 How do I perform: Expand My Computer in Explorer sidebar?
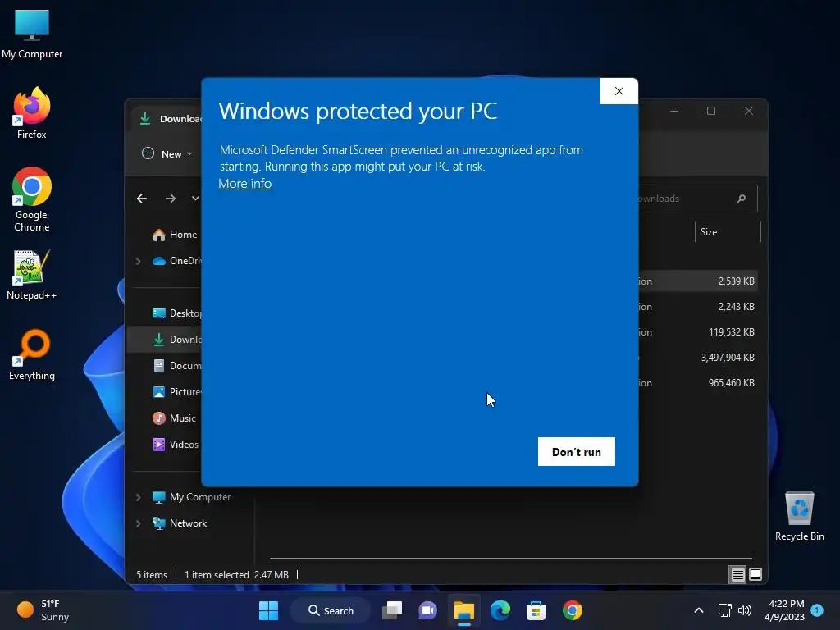[x=138, y=497]
